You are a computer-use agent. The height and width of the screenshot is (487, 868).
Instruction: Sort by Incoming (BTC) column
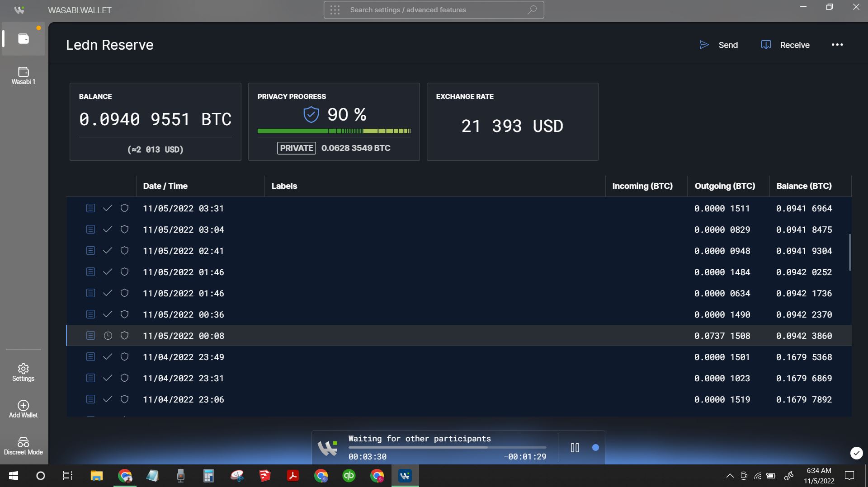point(642,186)
